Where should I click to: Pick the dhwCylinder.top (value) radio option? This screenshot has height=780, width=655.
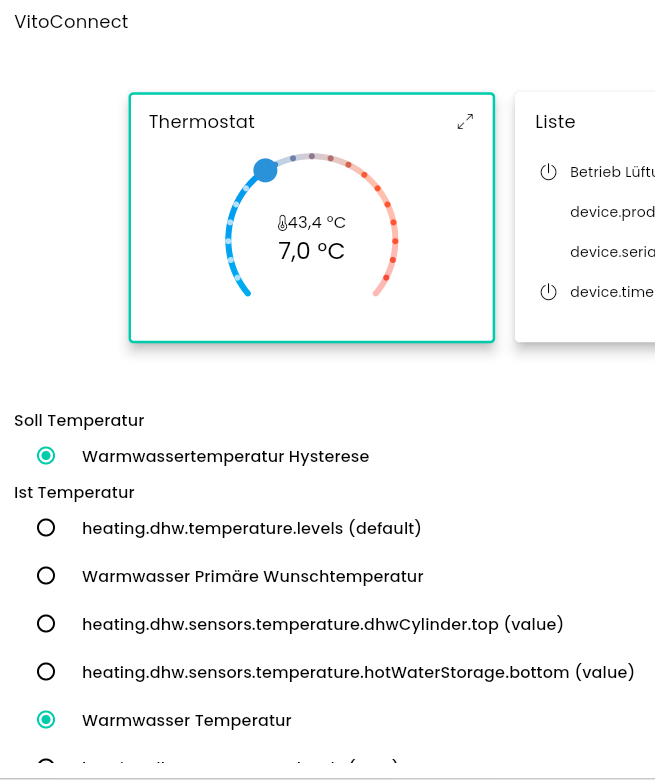click(46, 624)
